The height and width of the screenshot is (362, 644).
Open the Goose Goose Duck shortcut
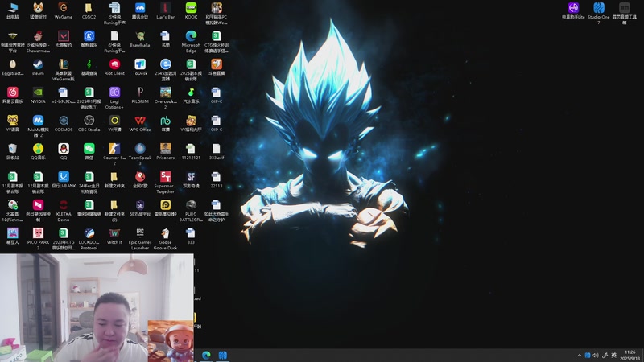pos(166,238)
